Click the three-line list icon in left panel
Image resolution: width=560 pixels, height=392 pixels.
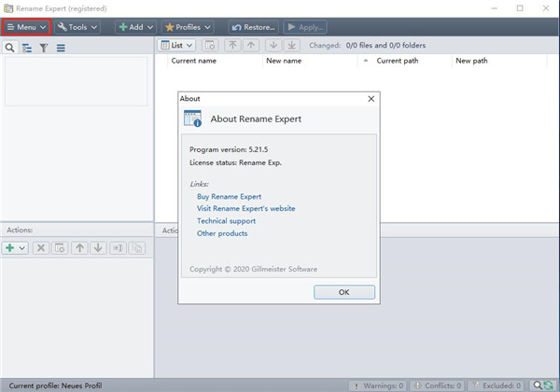click(x=61, y=48)
